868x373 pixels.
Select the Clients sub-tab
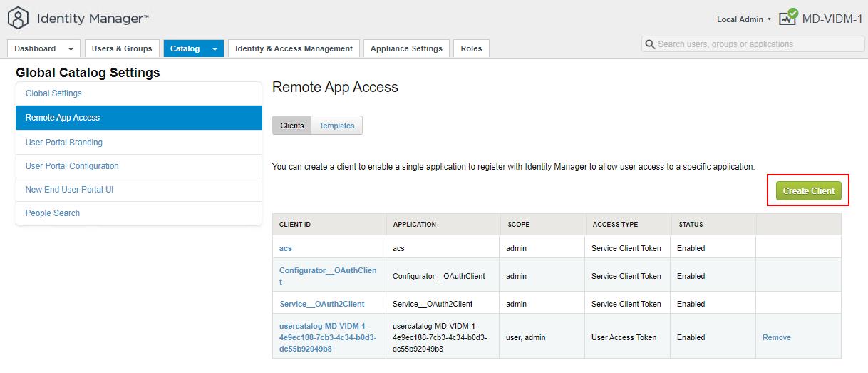click(x=292, y=126)
